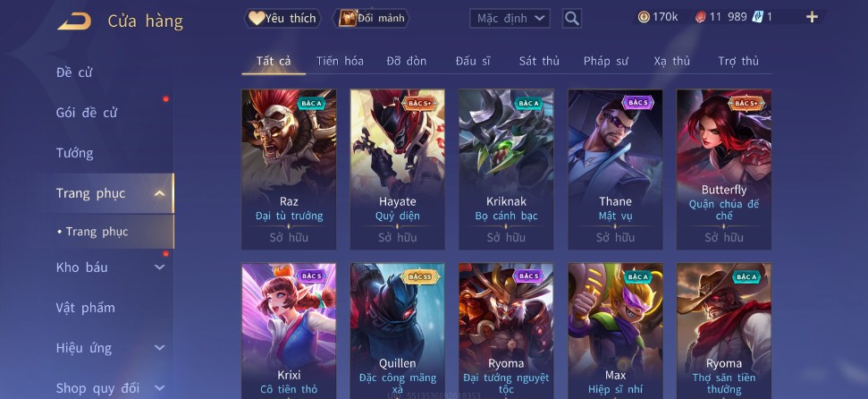Select the Tiến hóa tab
This screenshot has width=868, height=399.
[x=340, y=62]
